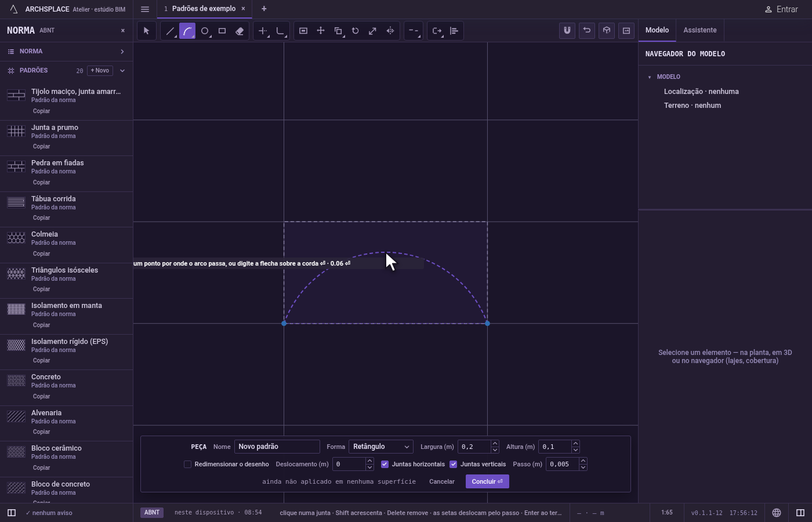Screen dimensions: 812x522
Task: Click the Scale tool icon
Action: click(373, 31)
